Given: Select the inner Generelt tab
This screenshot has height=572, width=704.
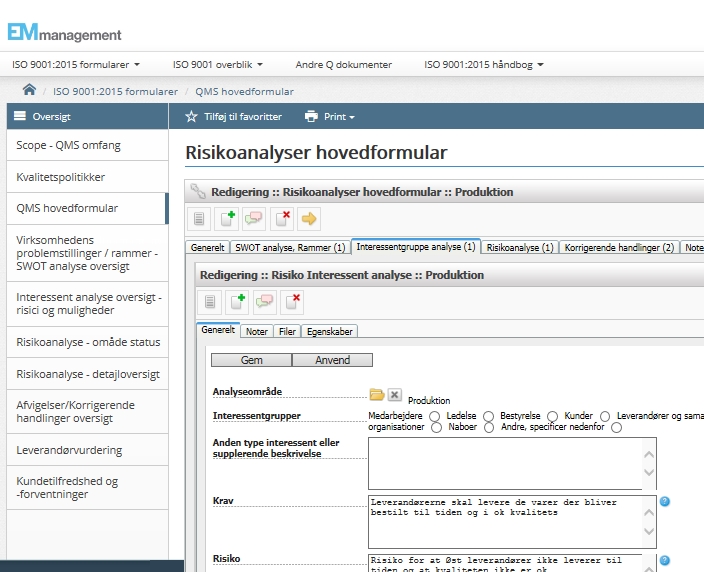Looking at the screenshot, I should (x=218, y=330).
